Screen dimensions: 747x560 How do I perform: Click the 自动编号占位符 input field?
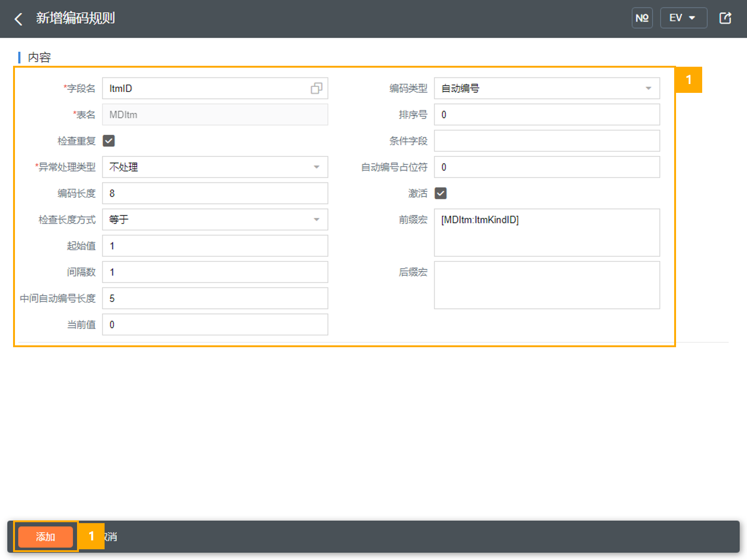pyautogui.click(x=547, y=167)
